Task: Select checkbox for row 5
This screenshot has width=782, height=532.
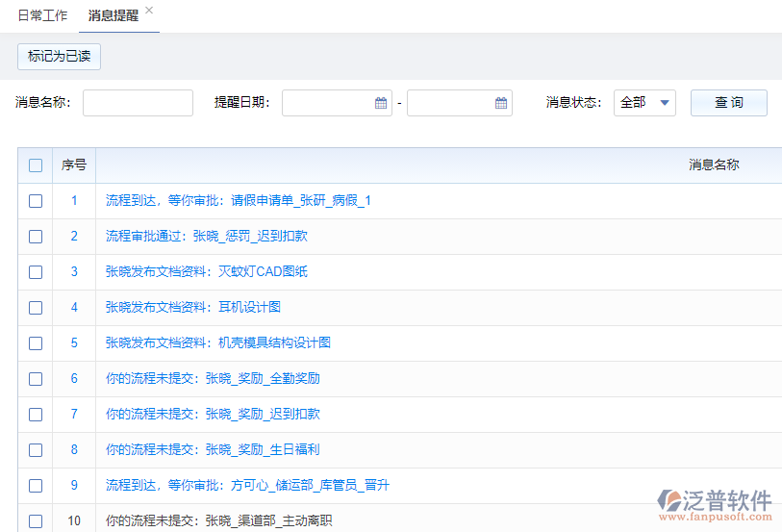Action: [x=36, y=343]
